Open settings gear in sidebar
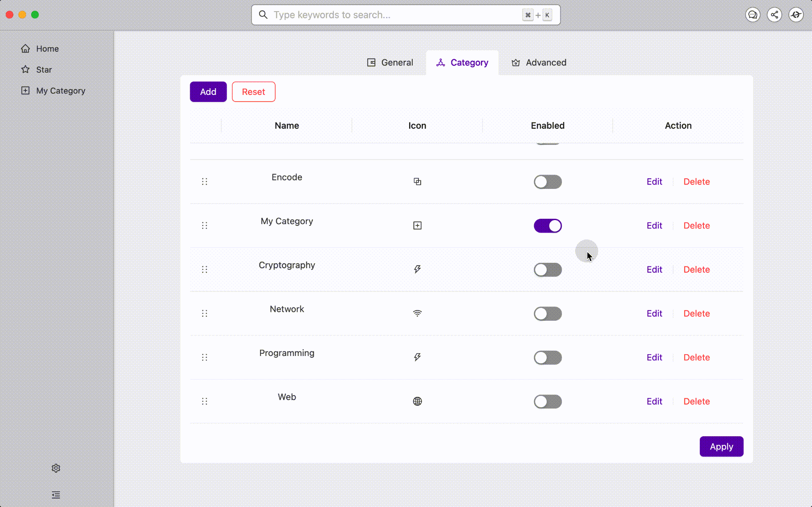Image resolution: width=812 pixels, height=507 pixels. coord(56,468)
